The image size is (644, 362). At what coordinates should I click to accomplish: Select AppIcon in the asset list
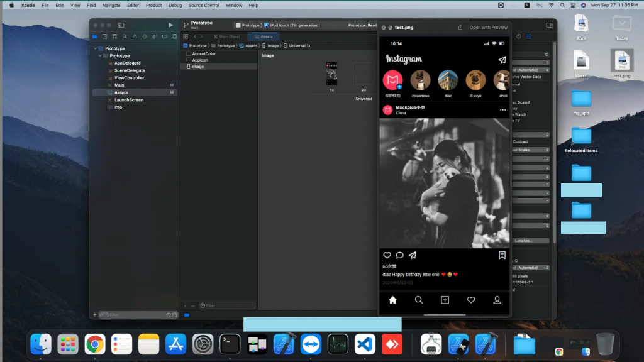200,60
